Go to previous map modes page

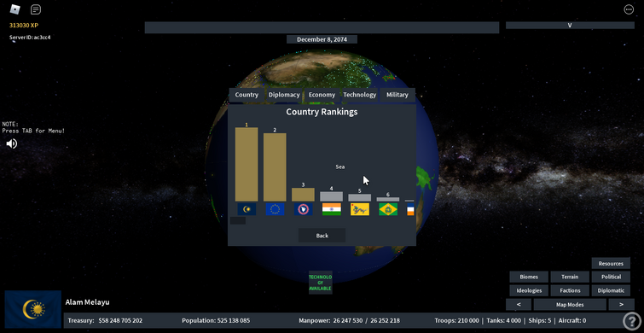click(519, 304)
